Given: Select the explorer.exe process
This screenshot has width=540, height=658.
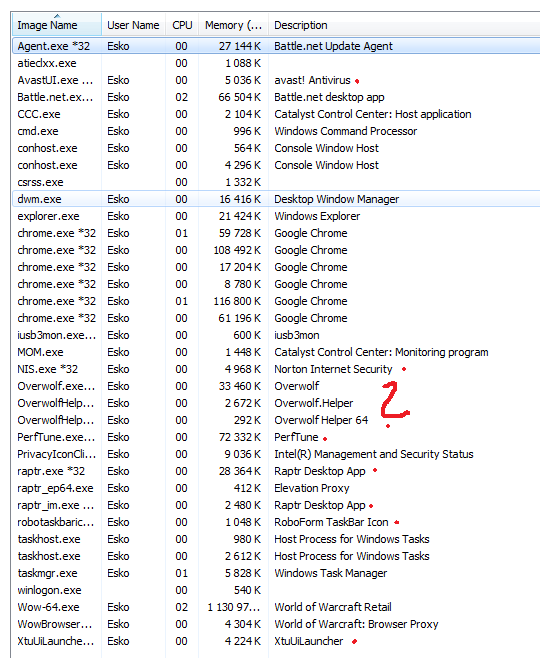Looking at the screenshot, I should [276, 216].
